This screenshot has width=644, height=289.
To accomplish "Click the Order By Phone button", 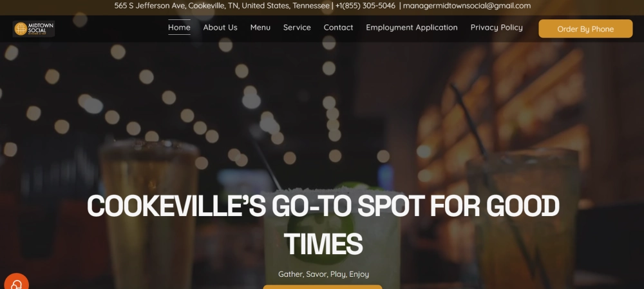I will pos(585,29).
